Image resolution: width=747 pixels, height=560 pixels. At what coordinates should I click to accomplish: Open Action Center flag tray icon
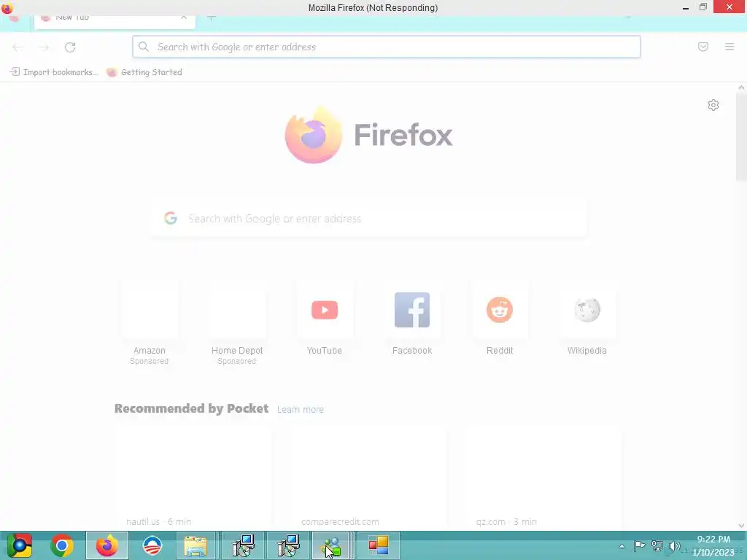[639, 546]
